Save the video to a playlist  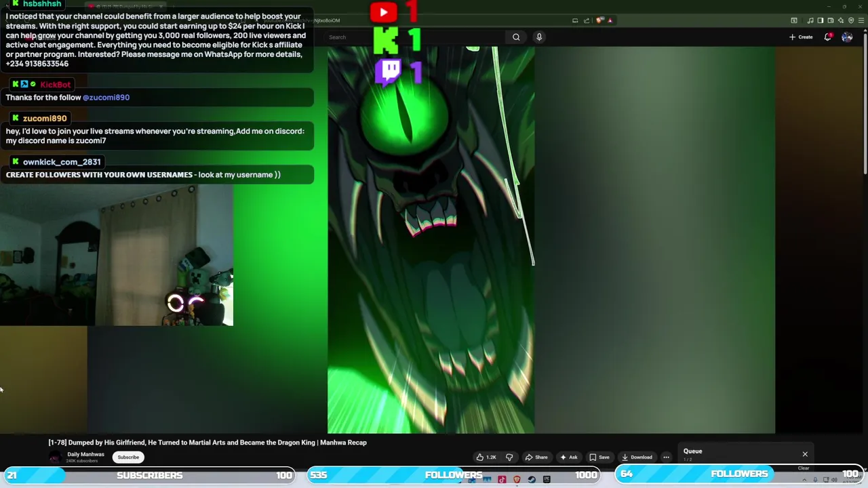tap(599, 457)
